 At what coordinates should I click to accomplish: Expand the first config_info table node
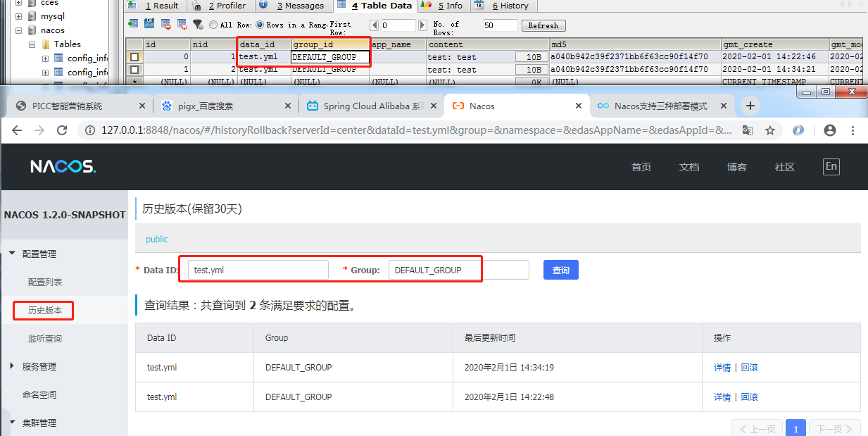[45, 58]
